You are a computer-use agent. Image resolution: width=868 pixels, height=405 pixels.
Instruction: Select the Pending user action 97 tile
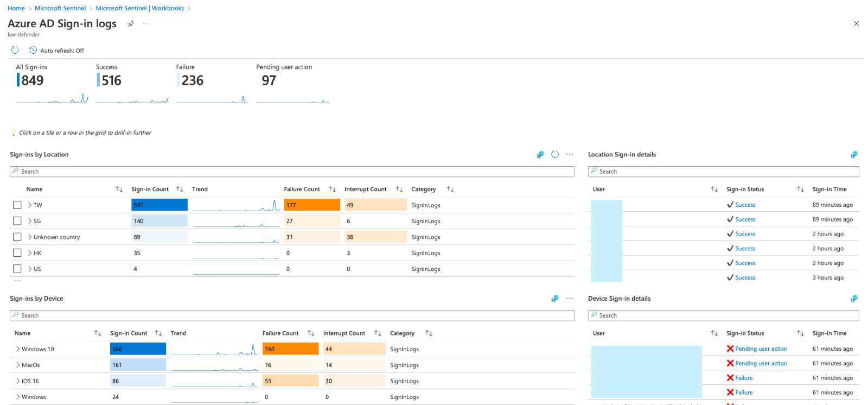tap(292, 83)
